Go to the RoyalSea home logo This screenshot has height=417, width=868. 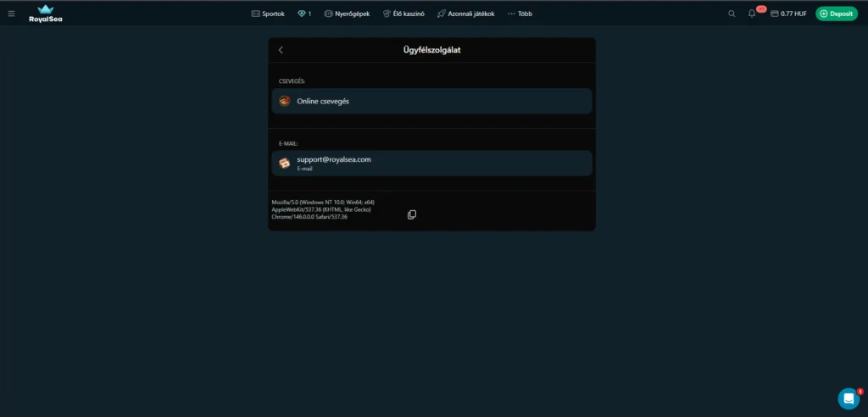coord(46,14)
